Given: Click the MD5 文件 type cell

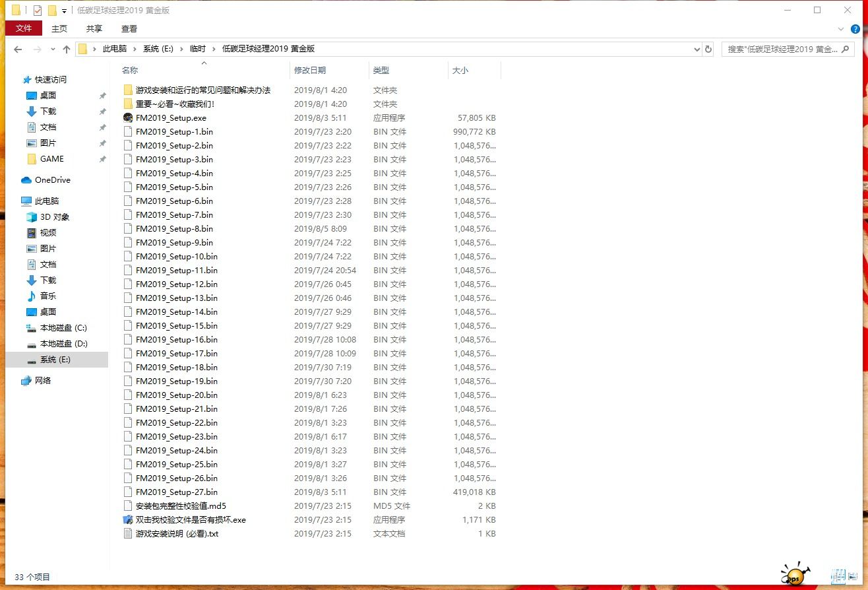Looking at the screenshot, I should pos(392,506).
